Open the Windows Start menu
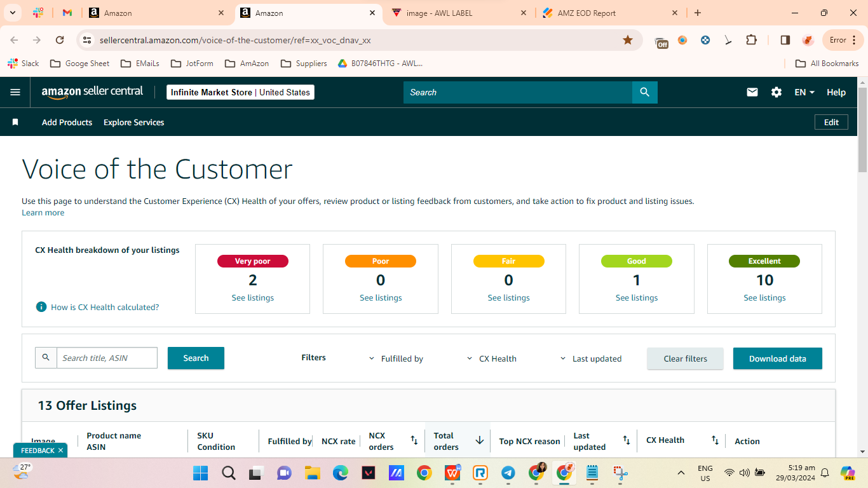Screen dimensions: 868x488 [200, 473]
